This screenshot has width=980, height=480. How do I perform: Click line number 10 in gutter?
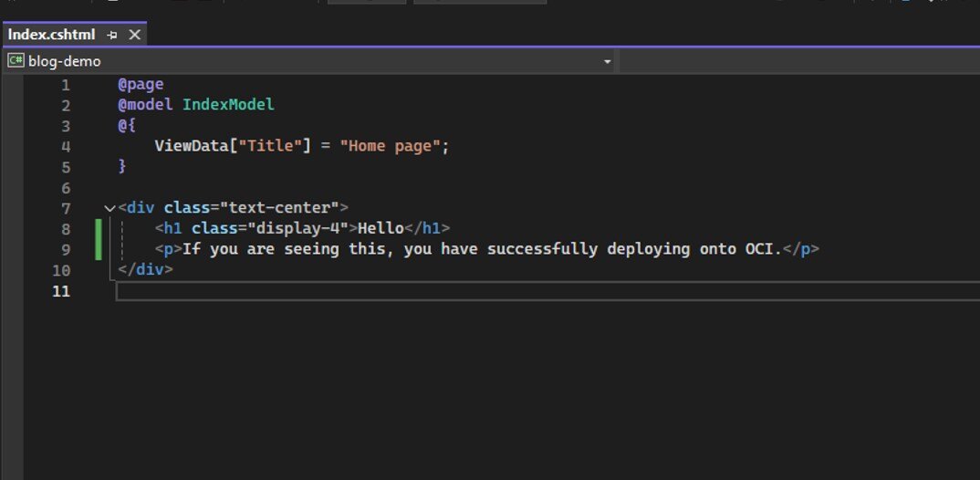[x=61, y=270]
